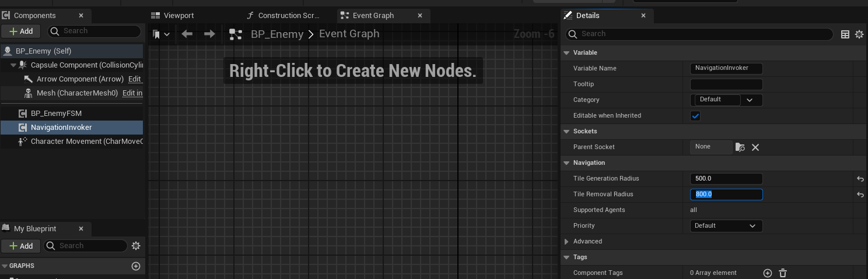Click Add button in My Blueprint panel
This screenshot has height=279, width=868.
(21, 246)
